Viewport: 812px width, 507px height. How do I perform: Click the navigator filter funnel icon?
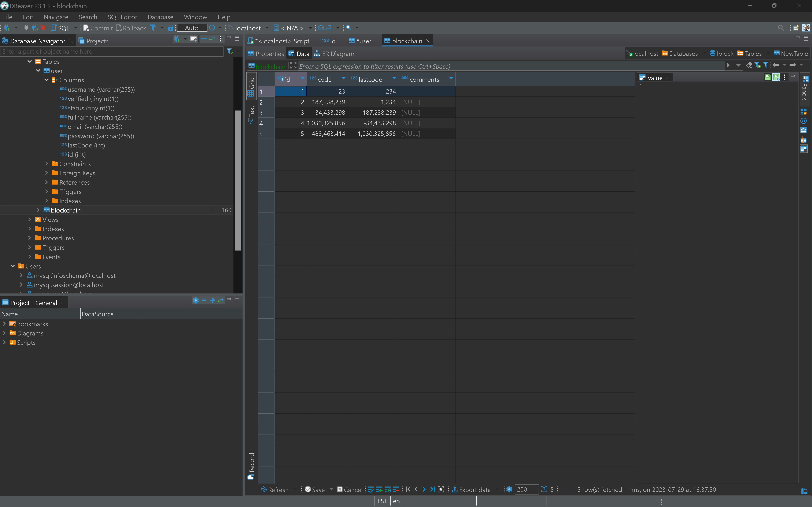229,51
